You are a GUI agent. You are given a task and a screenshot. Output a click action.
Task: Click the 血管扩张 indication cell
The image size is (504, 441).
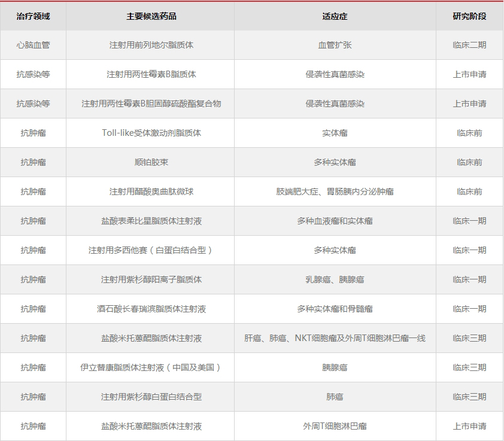click(335, 45)
